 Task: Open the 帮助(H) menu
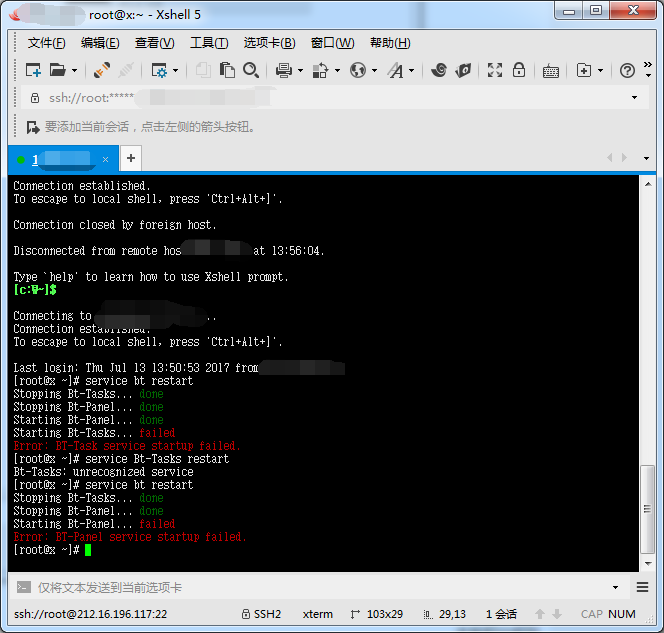[390, 43]
